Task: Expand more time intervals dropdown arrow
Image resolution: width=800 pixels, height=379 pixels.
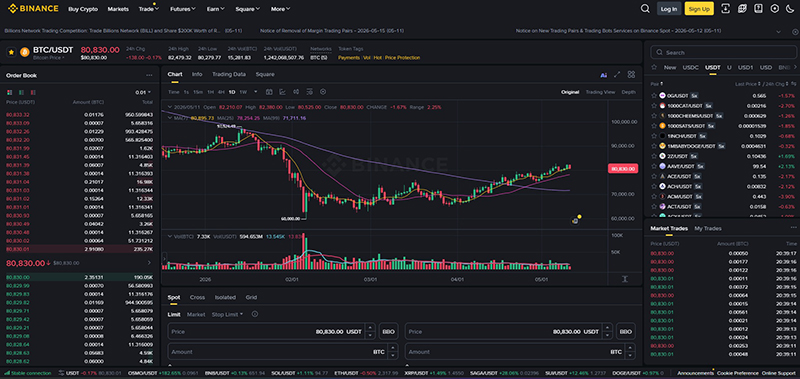Action: point(255,92)
